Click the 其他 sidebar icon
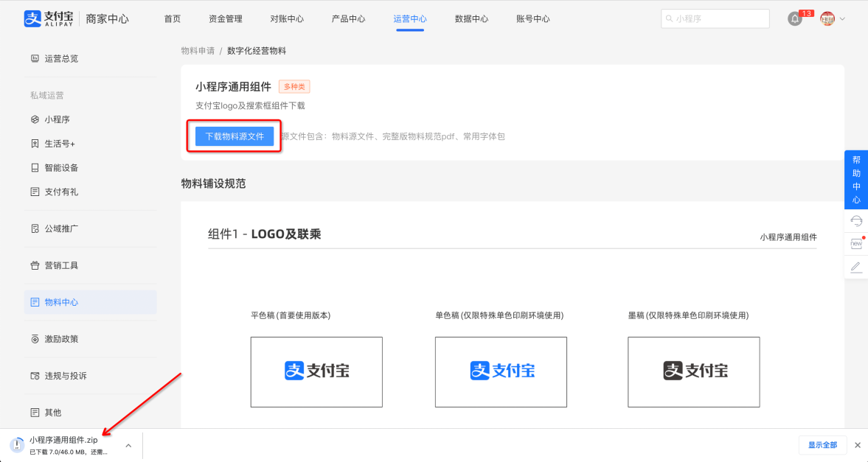 35,413
